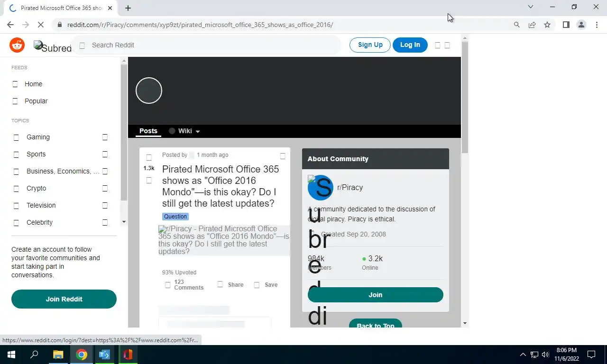The image size is (607, 364).
Task: Go back using browser back arrow
Action: (x=10, y=25)
